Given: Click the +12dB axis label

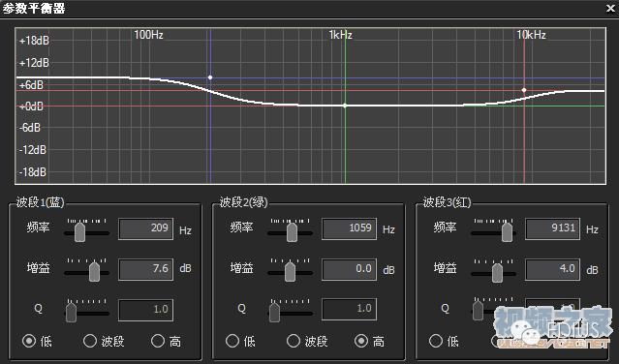Looking at the screenshot, I should point(34,63).
